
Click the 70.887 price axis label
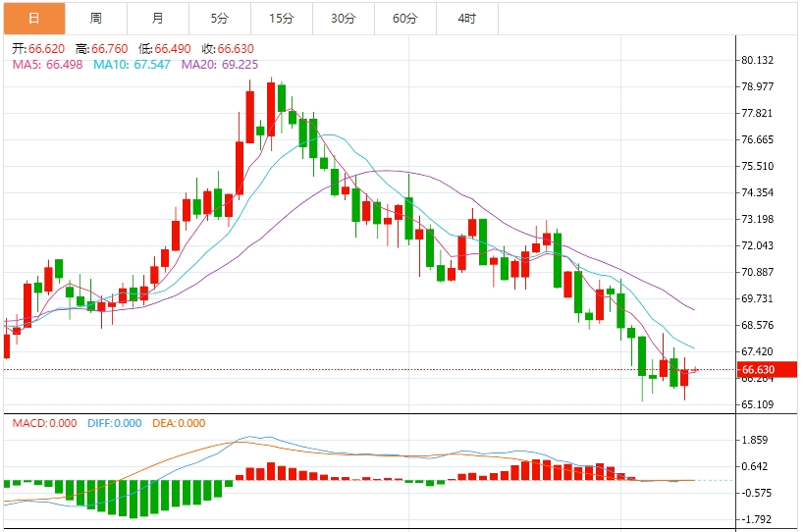757,272
